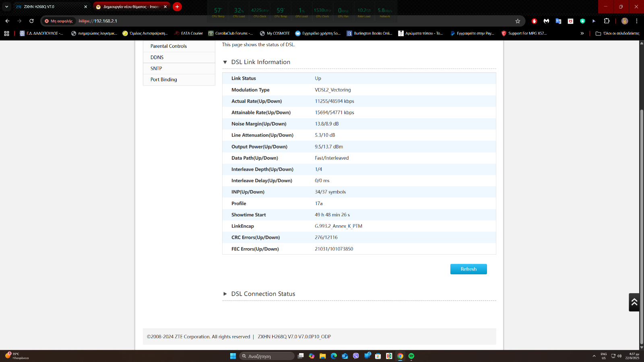Viewport: 644px width, 362px height.
Task: Show hidden bookmarks with double chevron
Action: pyautogui.click(x=582, y=33)
